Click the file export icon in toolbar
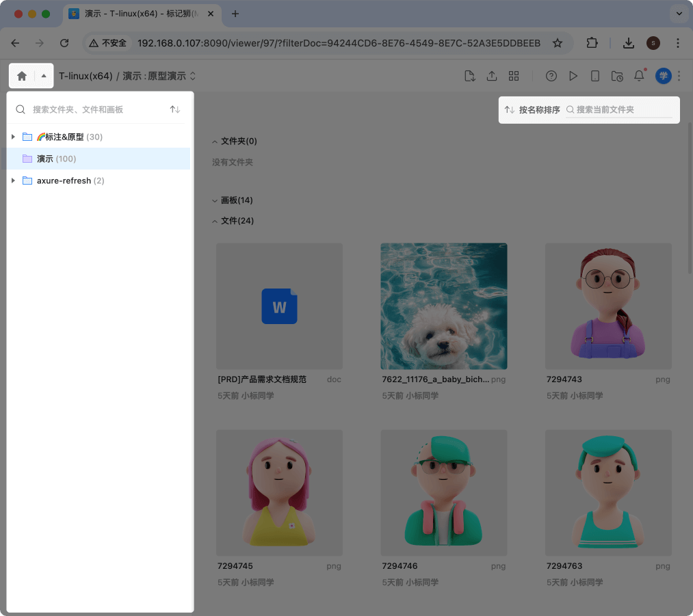 click(x=469, y=76)
